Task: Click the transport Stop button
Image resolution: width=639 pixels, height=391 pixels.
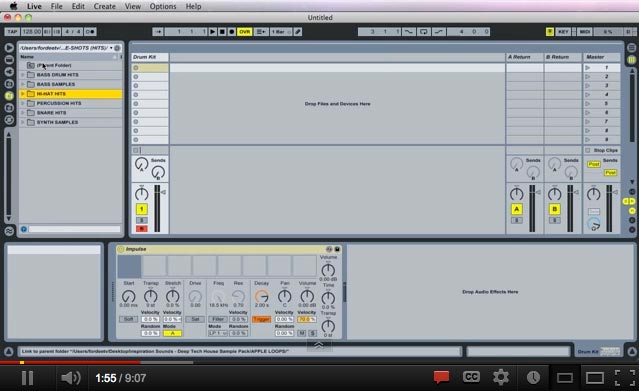Action: [222, 32]
